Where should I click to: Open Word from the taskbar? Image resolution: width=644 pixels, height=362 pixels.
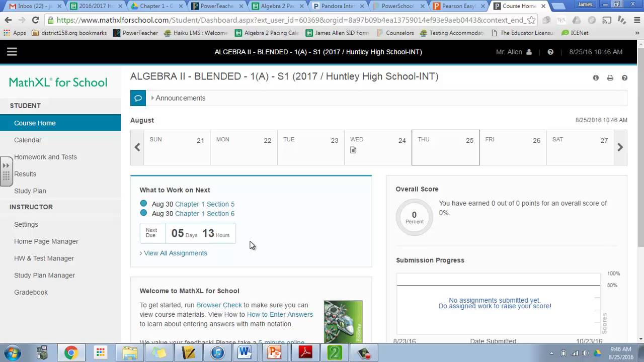[x=245, y=352]
